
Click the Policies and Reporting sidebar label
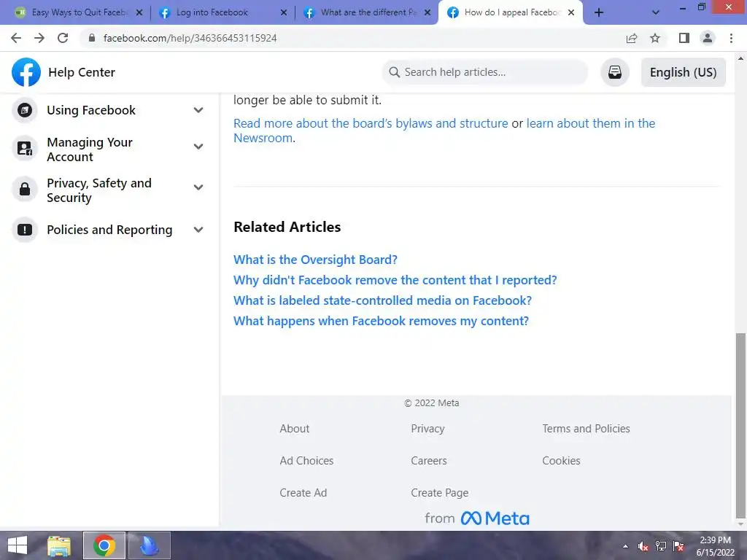point(109,230)
